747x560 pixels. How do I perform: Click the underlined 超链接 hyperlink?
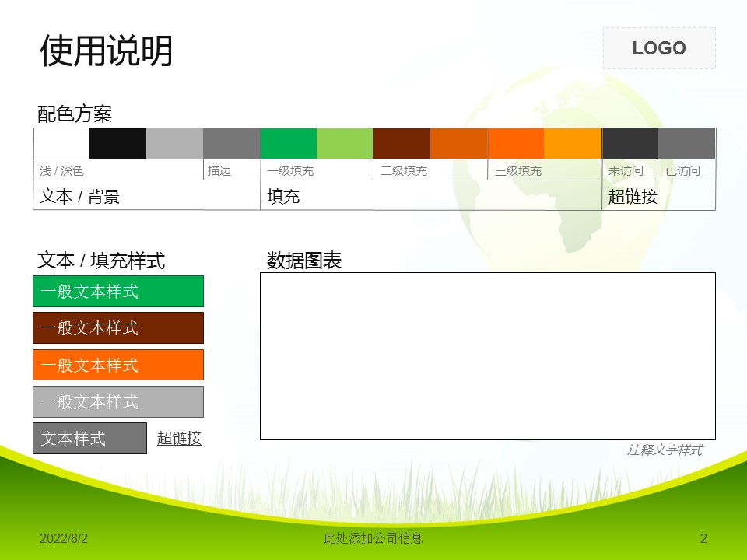(179, 439)
